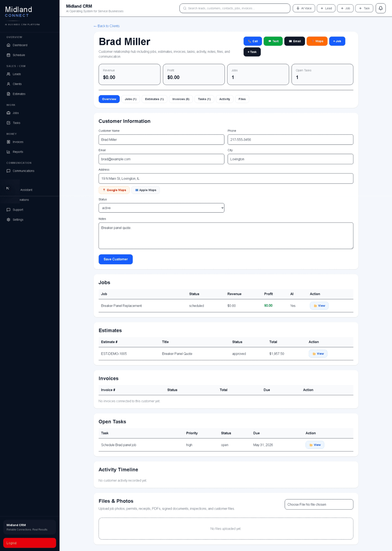Switch to the Estimates (1) tab
Viewport: 392px width, 551px height.
[154, 99]
